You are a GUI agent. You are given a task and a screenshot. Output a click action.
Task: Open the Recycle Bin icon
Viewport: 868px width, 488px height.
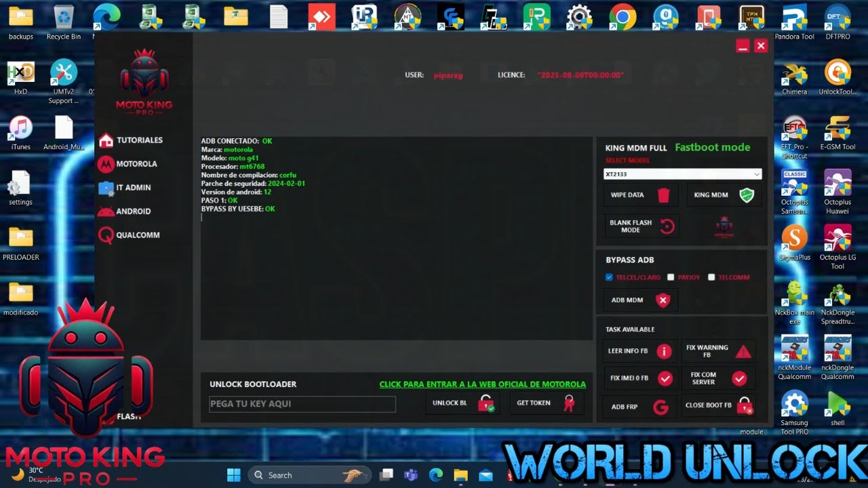coord(64,22)
